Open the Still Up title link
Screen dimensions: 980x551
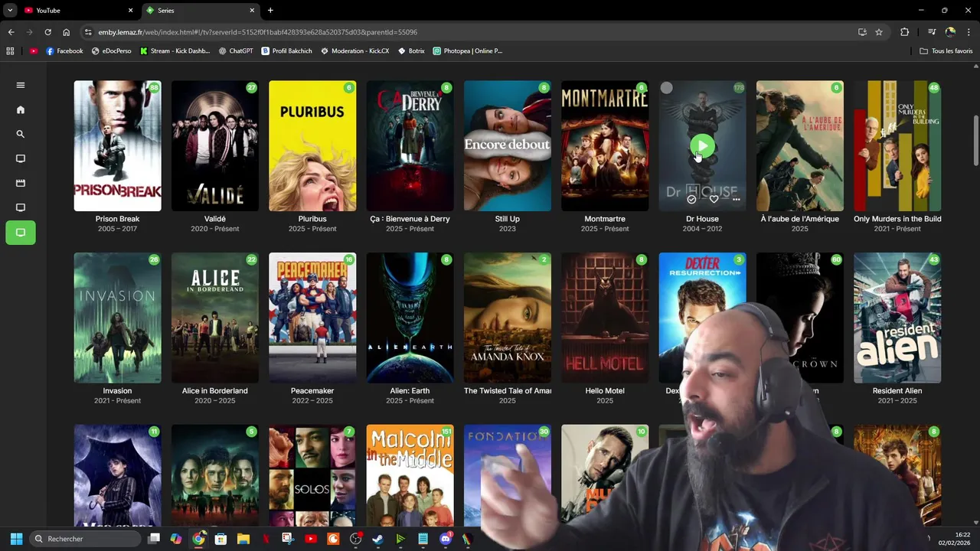point(507,219)
